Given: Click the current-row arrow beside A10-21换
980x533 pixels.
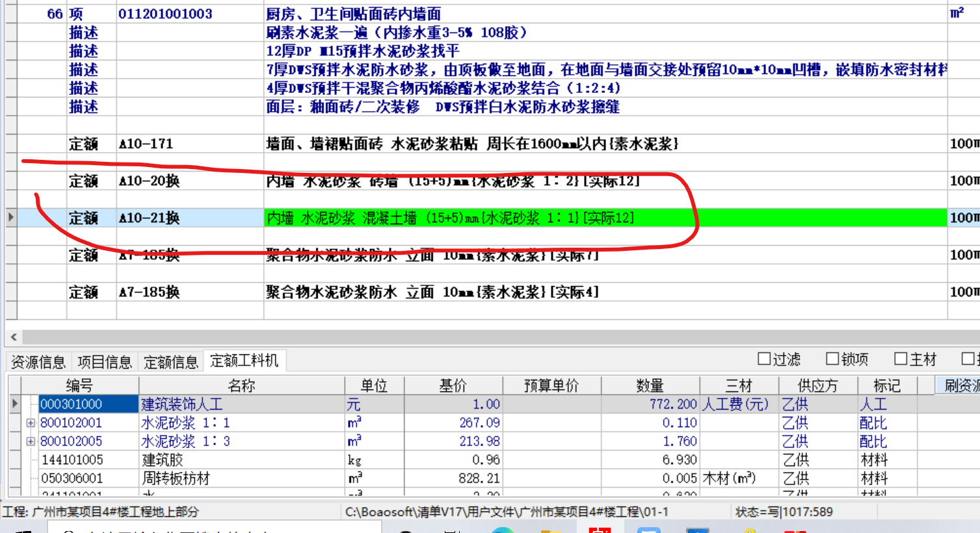Looking at the screenshot, I should coord(10,217).
